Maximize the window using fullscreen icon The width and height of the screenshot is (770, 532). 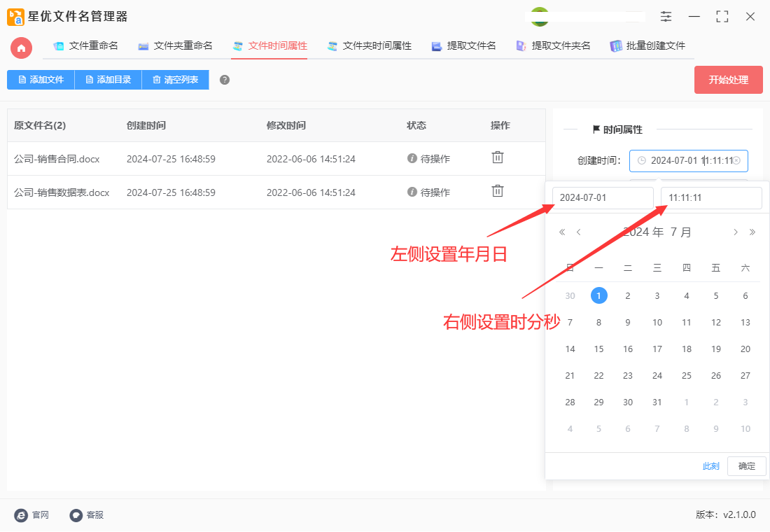point(722,17)
